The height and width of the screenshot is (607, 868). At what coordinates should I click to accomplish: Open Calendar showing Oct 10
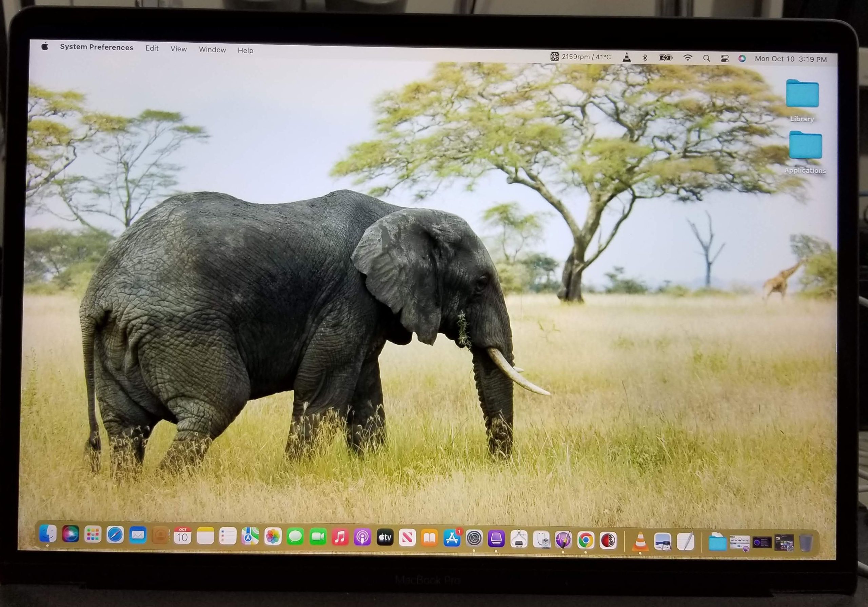click(x=183, y=536)
